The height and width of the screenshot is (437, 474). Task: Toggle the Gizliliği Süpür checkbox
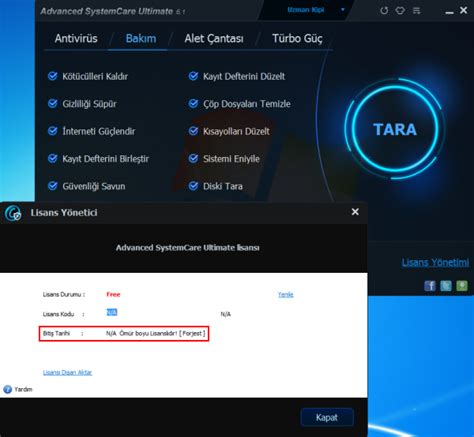(52, 104)
